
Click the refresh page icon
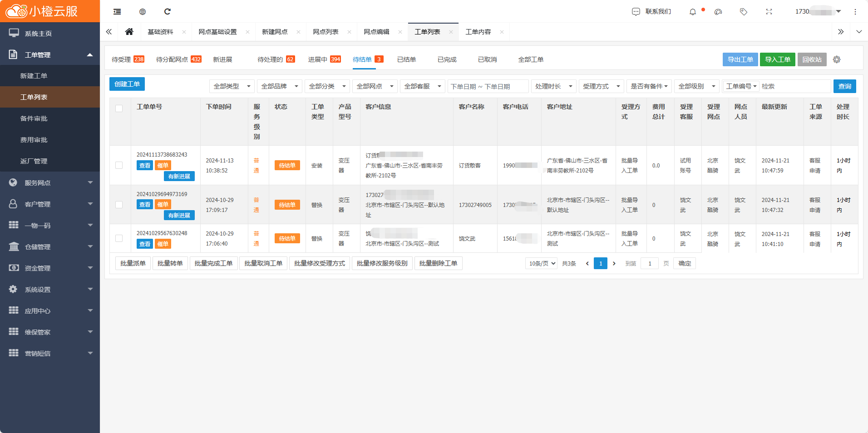168,11
